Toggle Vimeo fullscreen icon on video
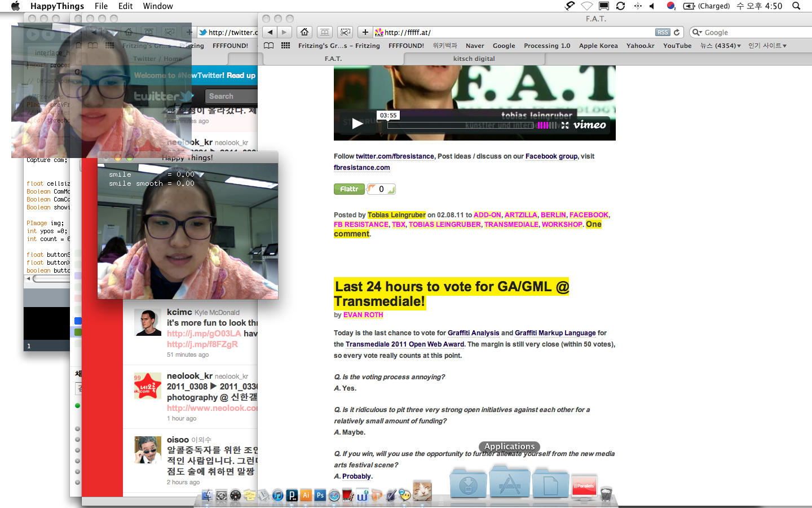The image size is (812, 508). [565, 125]
